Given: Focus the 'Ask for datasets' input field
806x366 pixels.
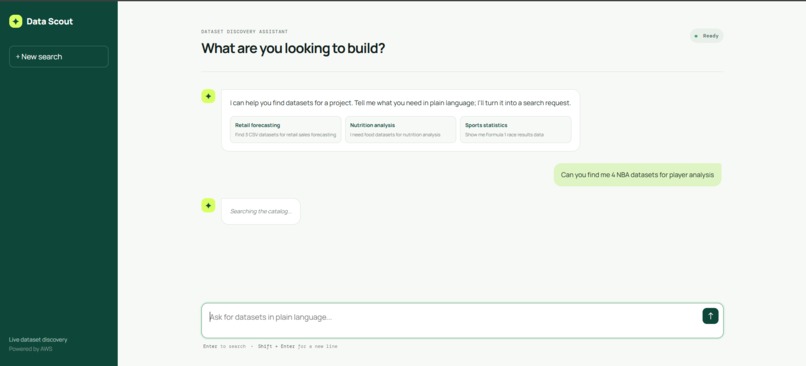Looking at the screenshot, I should click(x=462, y=320).
